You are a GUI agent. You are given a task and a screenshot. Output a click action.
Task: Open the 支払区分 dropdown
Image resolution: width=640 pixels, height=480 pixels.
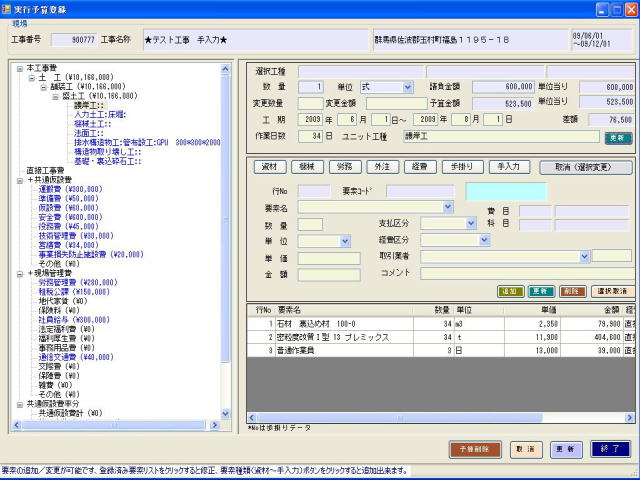click(471, 223)
